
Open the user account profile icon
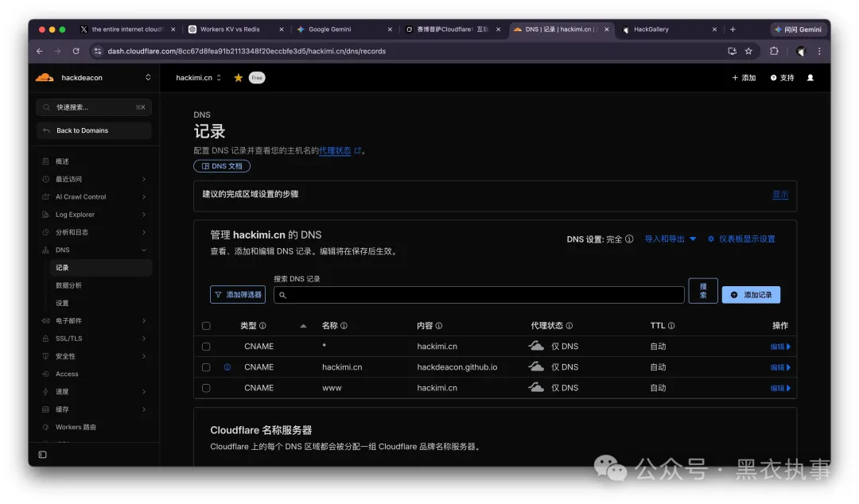810,78
